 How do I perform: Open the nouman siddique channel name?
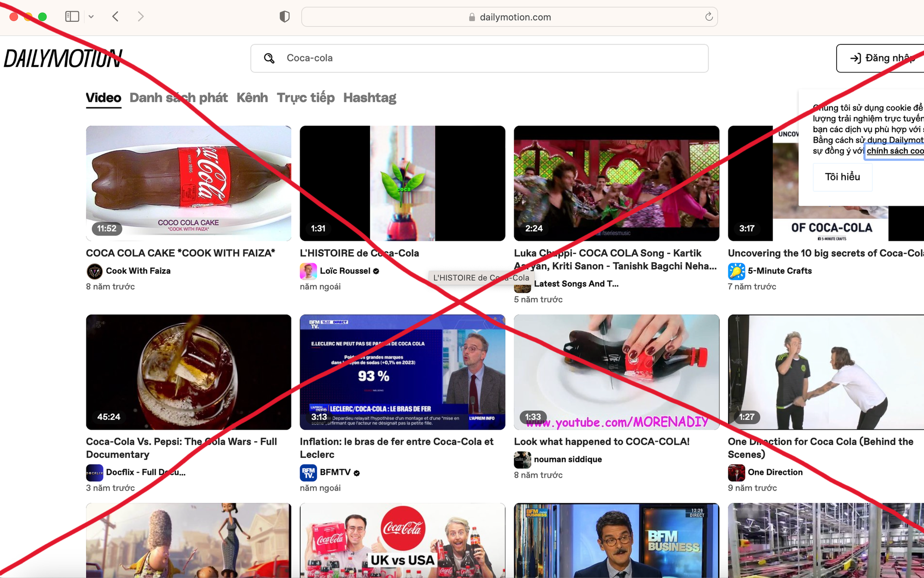click(x=568, y=459)
